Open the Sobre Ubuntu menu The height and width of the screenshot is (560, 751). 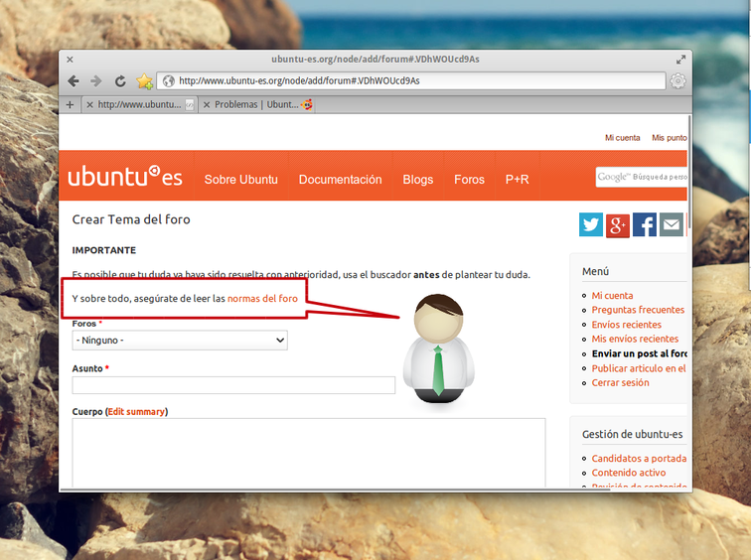coord(241,180)
